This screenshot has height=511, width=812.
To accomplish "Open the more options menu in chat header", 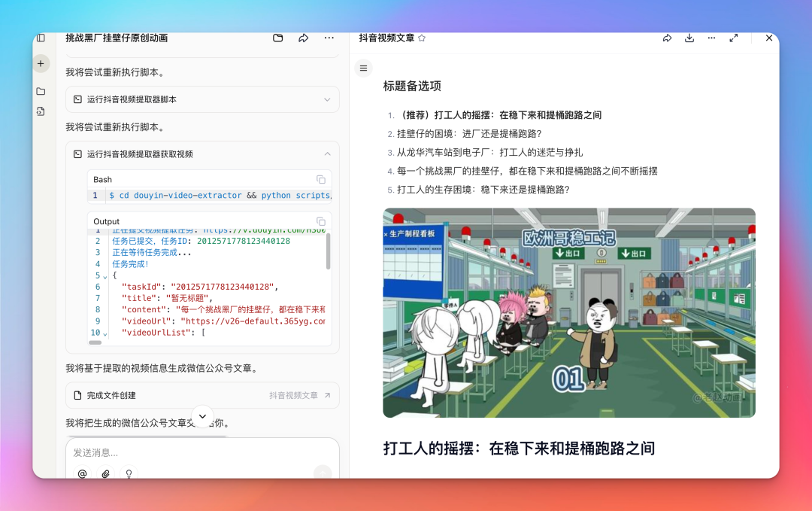I will click(329, 37).
